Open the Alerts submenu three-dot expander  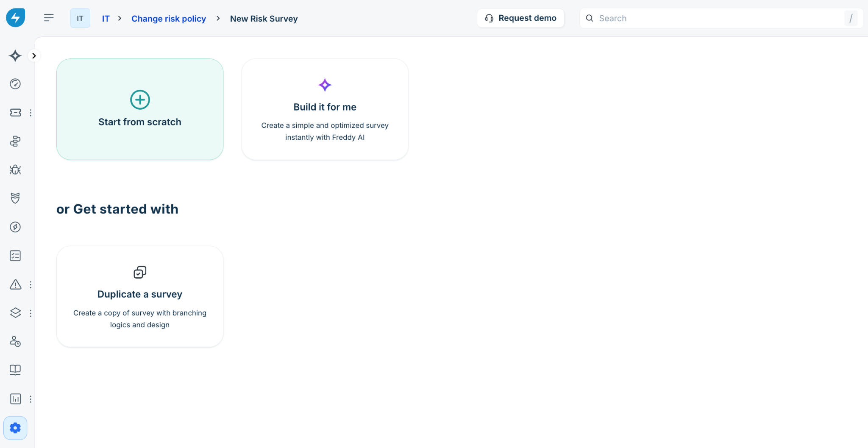[31, 285]
